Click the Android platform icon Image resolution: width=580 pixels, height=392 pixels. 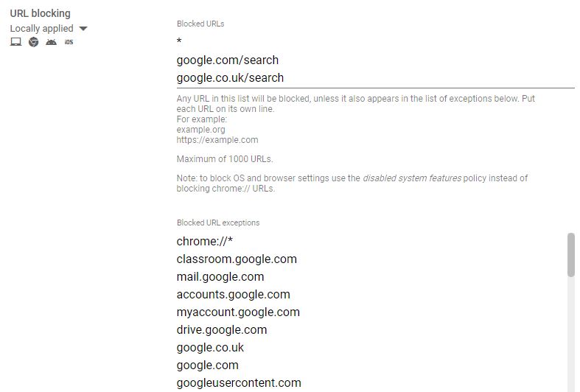point(51,42)
